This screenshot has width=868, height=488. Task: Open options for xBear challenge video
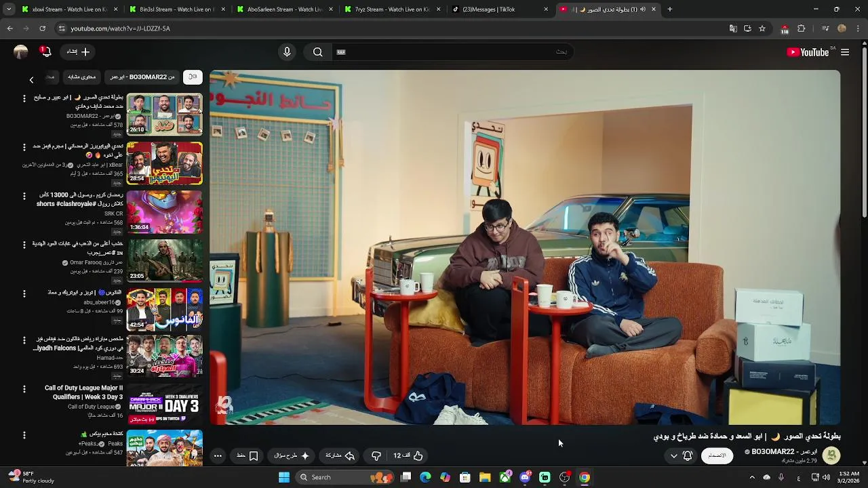24,147
